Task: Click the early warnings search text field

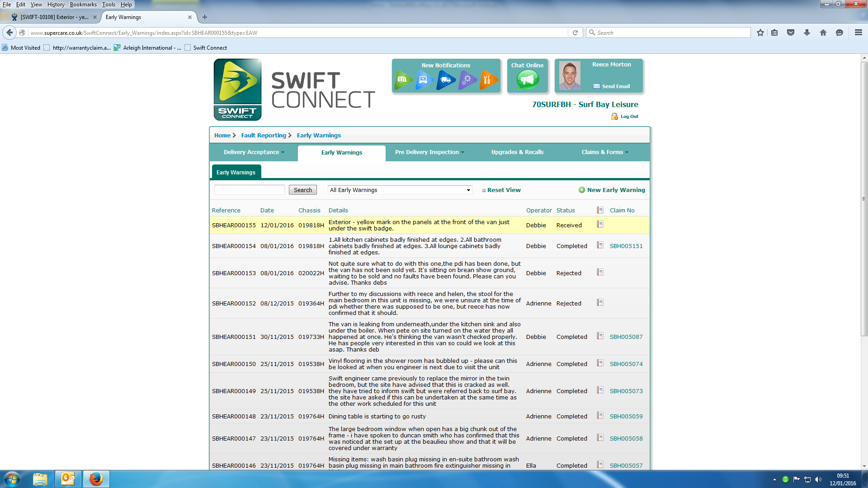Action: [x=249, y=190]
